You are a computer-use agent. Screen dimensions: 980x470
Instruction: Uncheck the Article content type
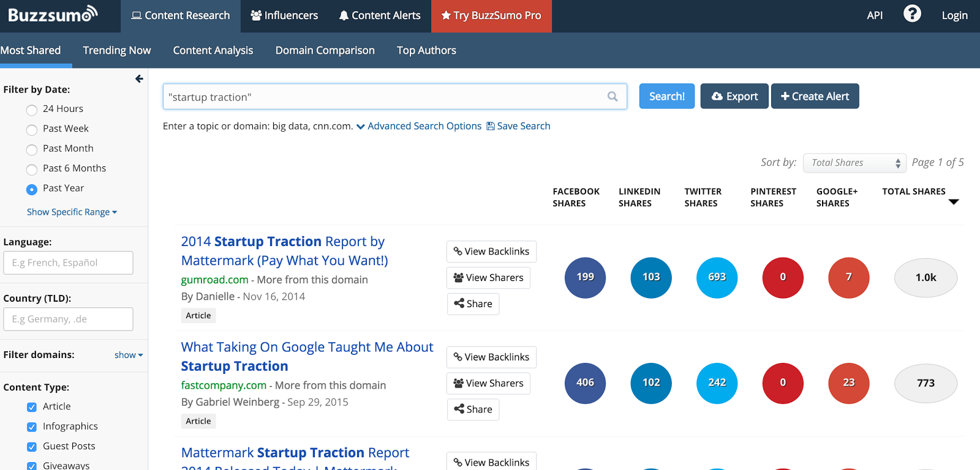[32, 408]
